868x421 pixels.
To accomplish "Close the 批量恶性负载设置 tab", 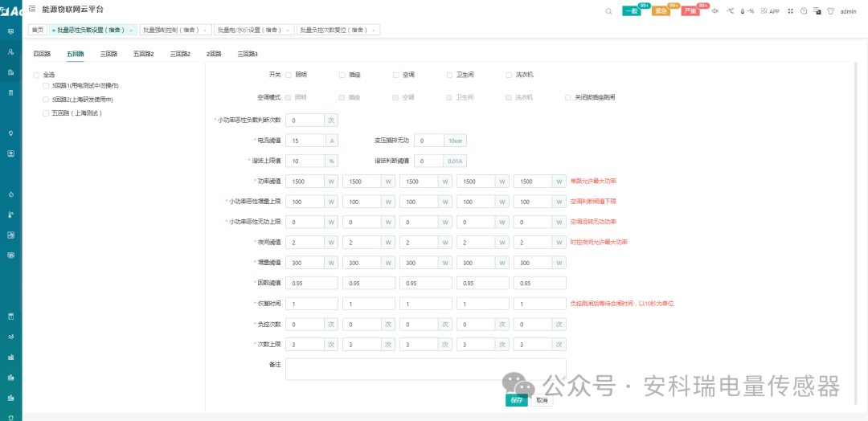I will tap(131, 31).
